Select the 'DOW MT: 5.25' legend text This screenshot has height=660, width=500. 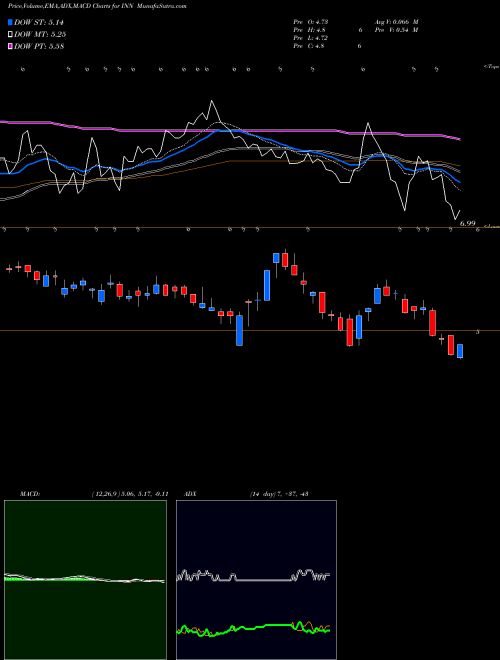point(40,35)
